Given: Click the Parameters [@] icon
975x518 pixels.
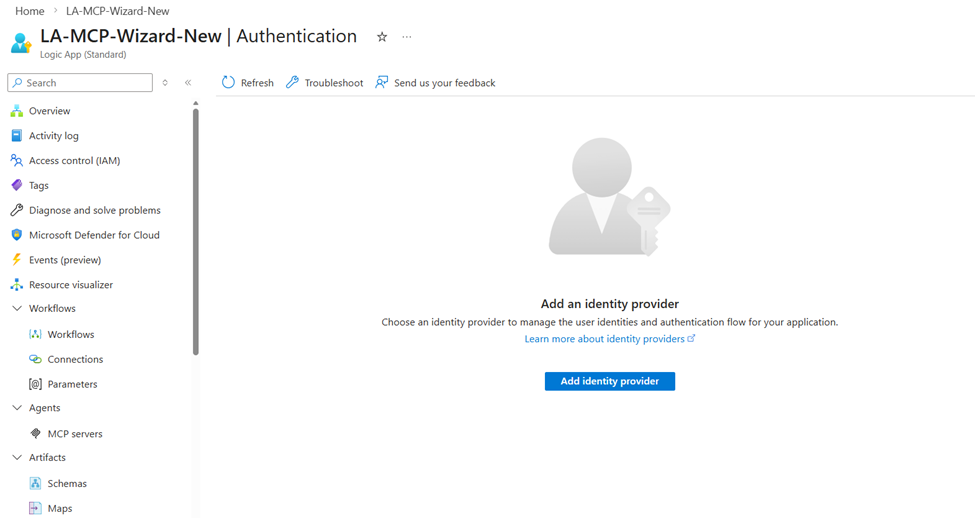Looking at the screenshot, I should click(35, 384).
